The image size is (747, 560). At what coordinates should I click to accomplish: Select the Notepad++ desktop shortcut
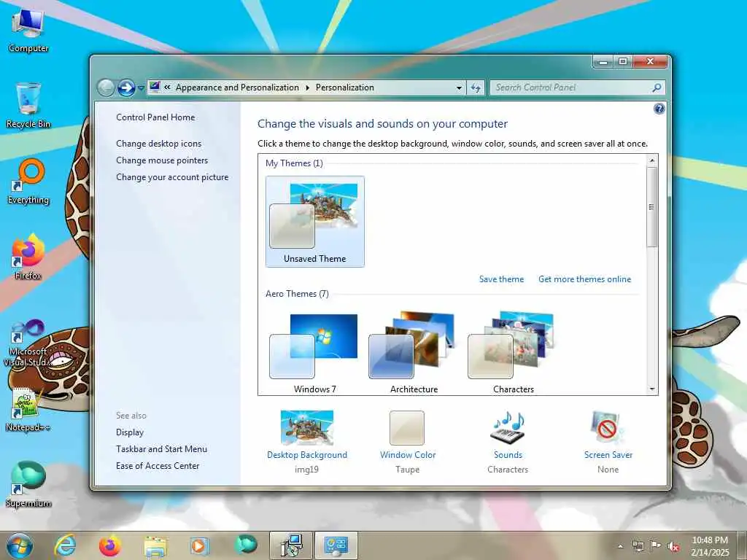(28, 410)
